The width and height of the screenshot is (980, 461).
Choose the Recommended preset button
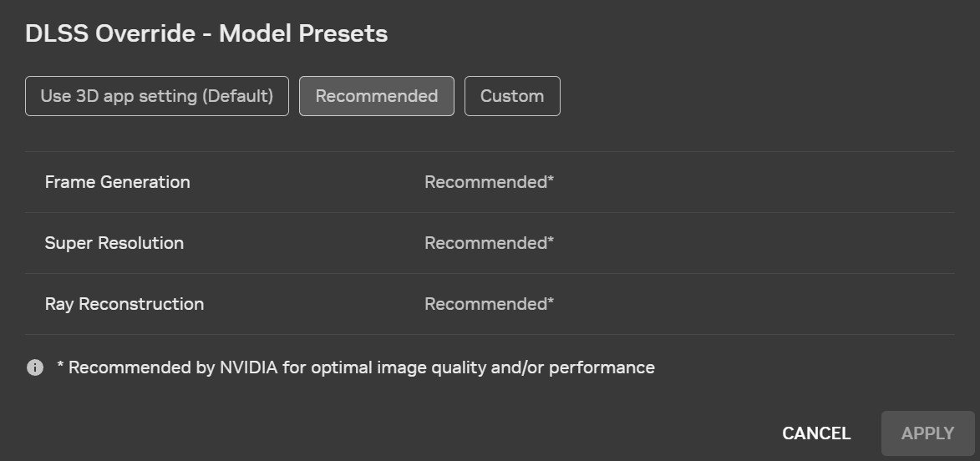coord(377,96)
